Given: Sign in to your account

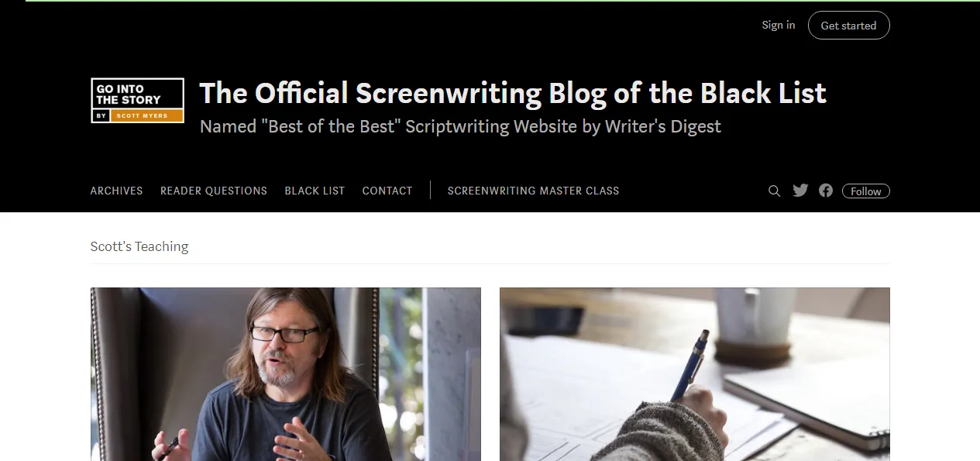Looking at the screenshot, I should tap(778, 25).
